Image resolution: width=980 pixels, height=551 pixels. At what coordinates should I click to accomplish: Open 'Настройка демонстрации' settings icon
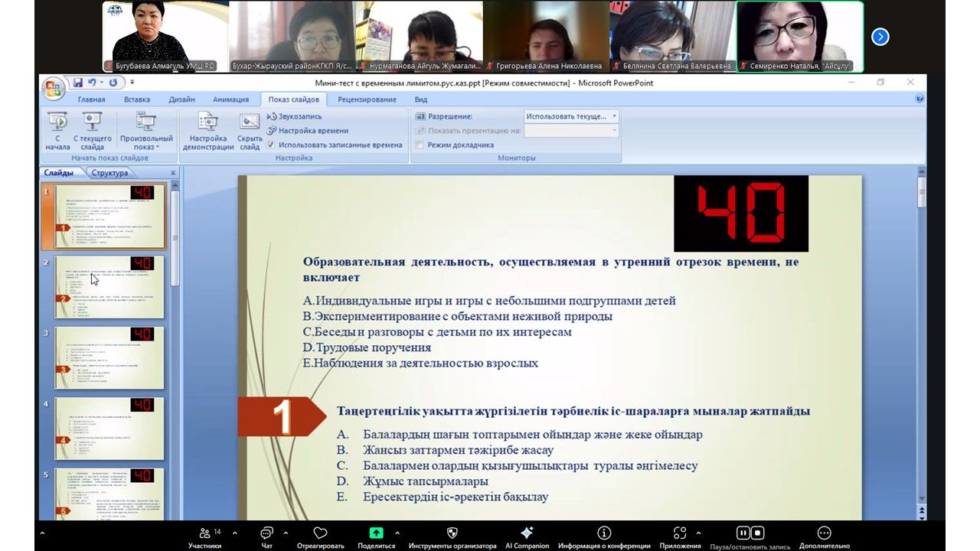tap(208, 122)
